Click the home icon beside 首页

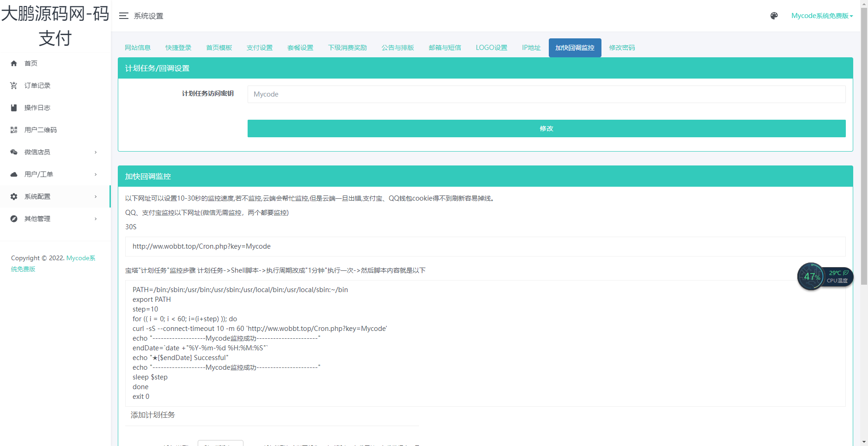tap(14, 63)
